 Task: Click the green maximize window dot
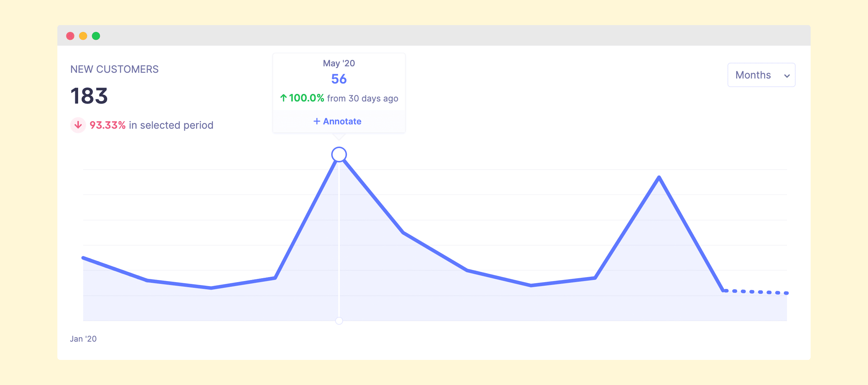(96, 36)
